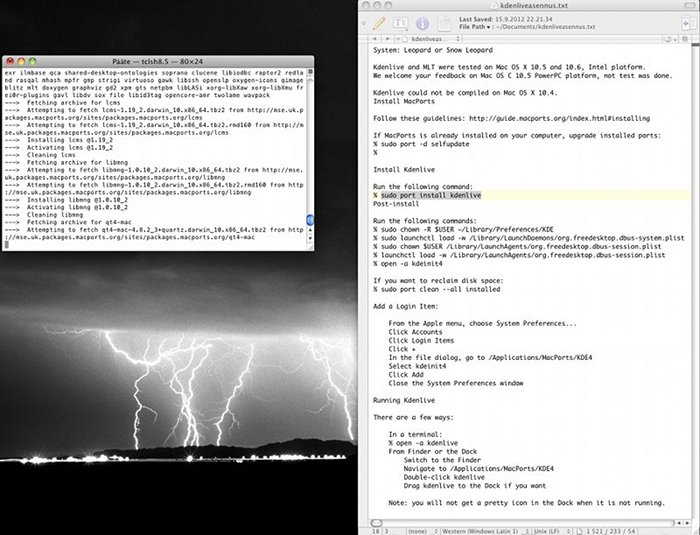Open the kdenliveas... document popup in navigation bar
This screenshot has width=700, height=535.
click(x=431, y=39)
